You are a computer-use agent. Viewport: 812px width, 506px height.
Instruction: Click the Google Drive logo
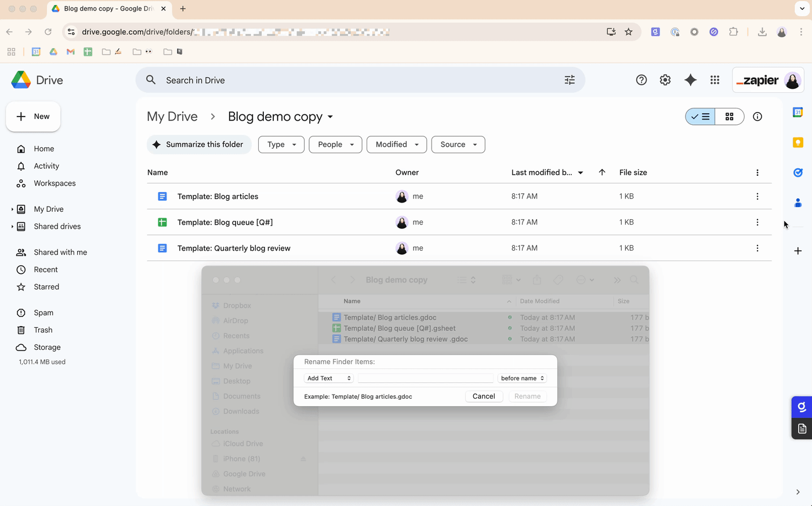coord(21,80)
